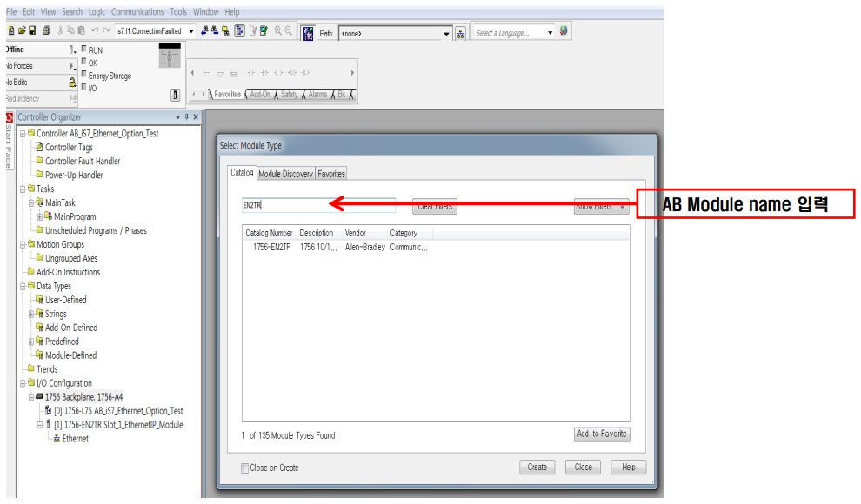Save the project using the Save toolbar icon
This screenshot has width=861, height=504.
tap(31, 30)
